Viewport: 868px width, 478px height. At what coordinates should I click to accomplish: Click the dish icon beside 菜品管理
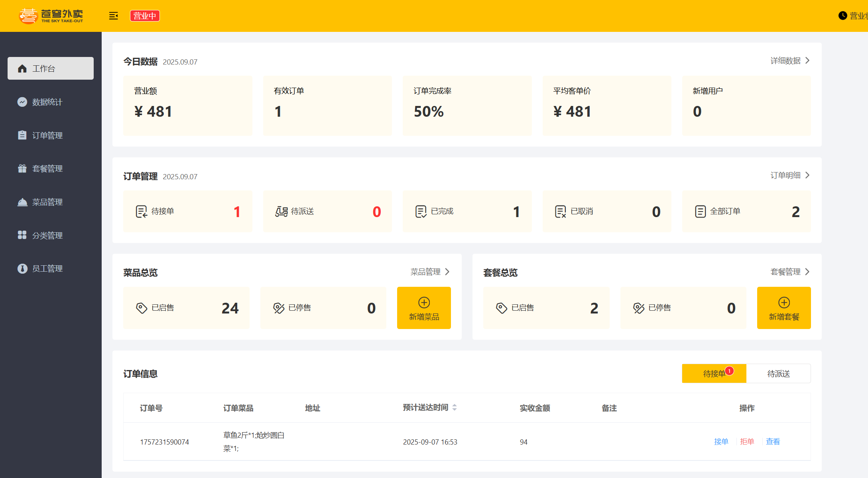point(22,202)
